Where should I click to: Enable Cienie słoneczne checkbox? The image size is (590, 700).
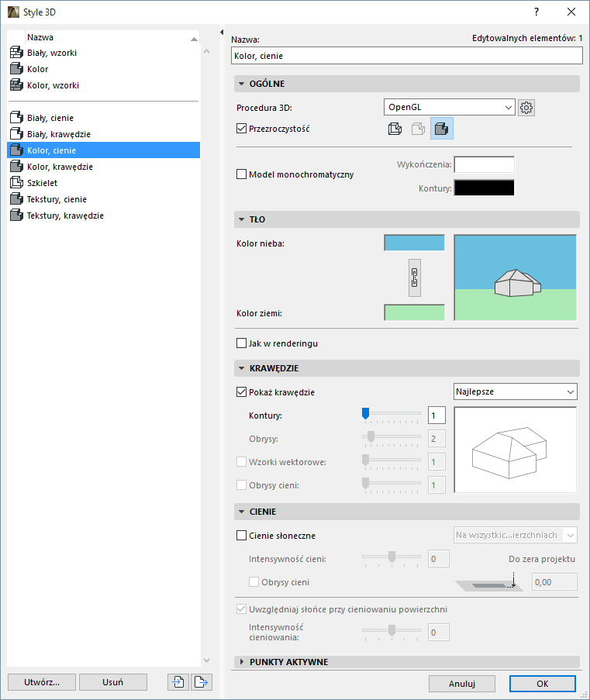241,535
